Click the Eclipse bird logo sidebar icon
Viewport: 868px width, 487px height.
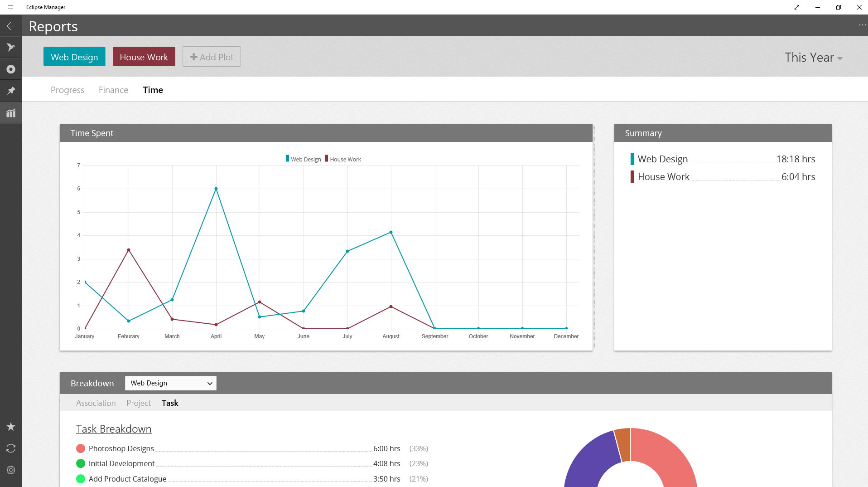pyautogui.click(x=11, y=48)
